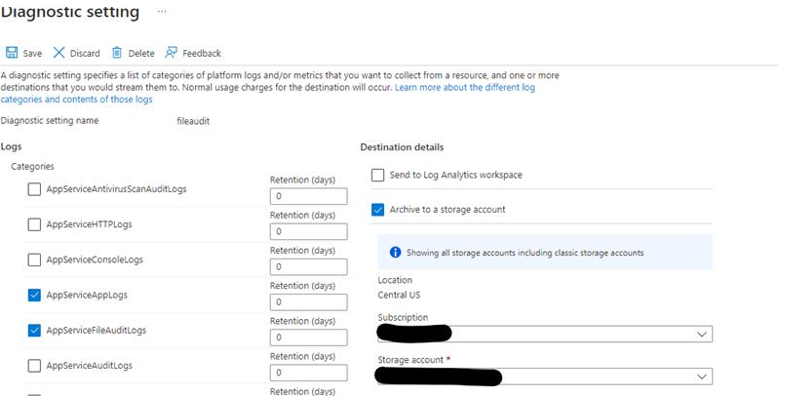Click the Save button label
Screen dimensions: 798x410
click(32, 53)
